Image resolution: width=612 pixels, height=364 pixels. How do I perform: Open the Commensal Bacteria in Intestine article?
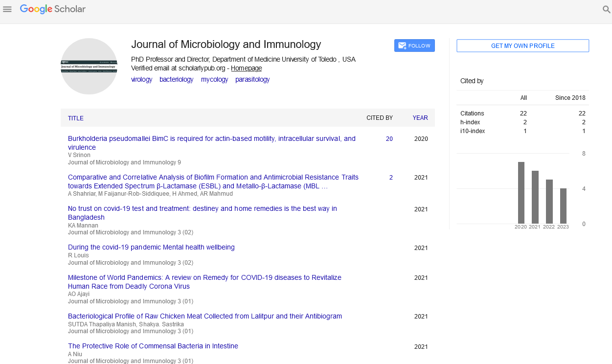(153, 346)
